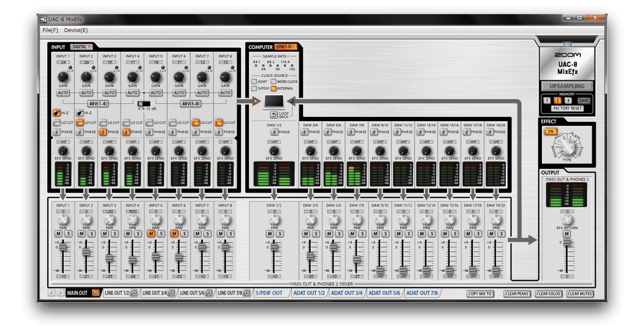
Task: Toggle the DAW 1/2 phase icon
Action: click(x=274, y=132)
